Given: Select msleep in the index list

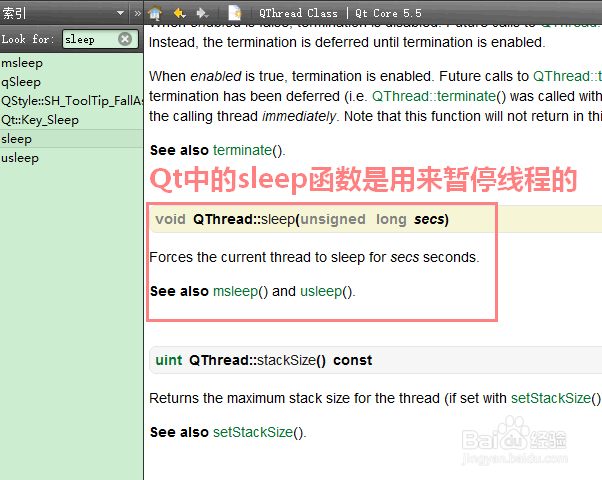Looking at the screenshot, I should tap(71, 63).
